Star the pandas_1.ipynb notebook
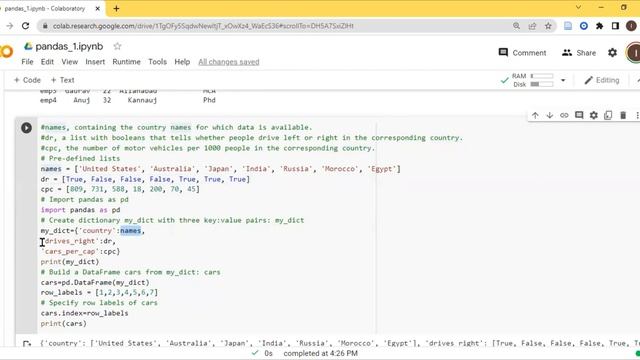Screen dimensions: 640x360 tap(118, 46)
